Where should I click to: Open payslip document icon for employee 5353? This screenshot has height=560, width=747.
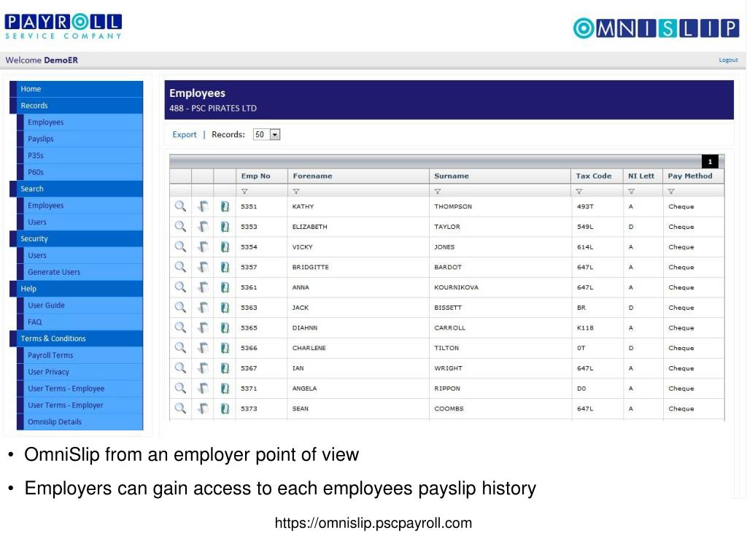point(203,227)
